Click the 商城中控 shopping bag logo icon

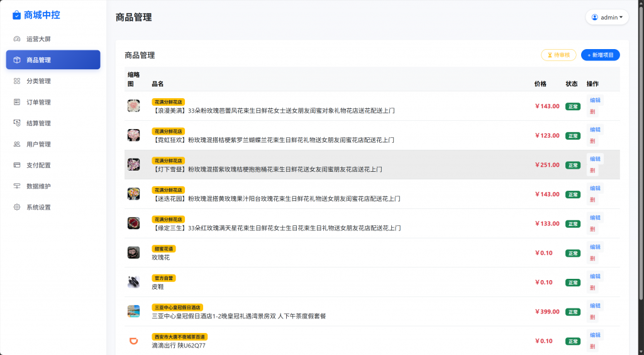point(16,15)
